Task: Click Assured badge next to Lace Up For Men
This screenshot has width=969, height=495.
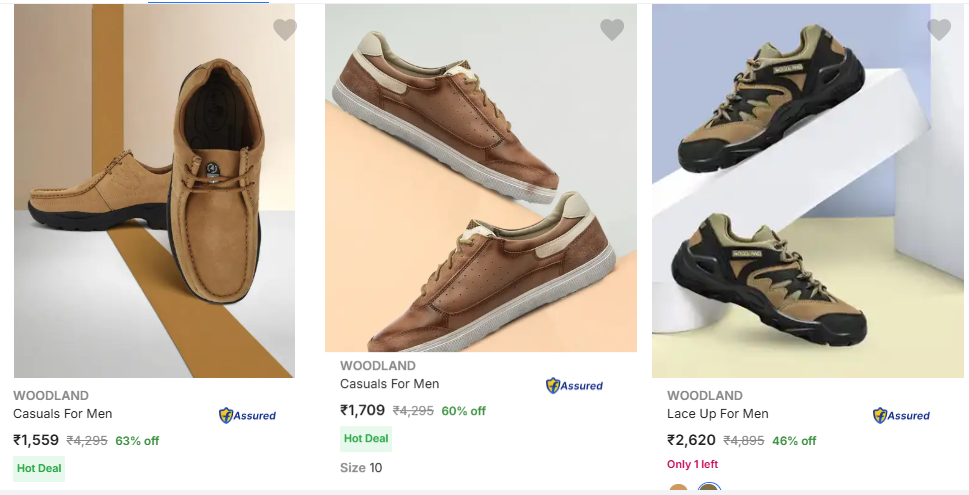Action: 901,415
